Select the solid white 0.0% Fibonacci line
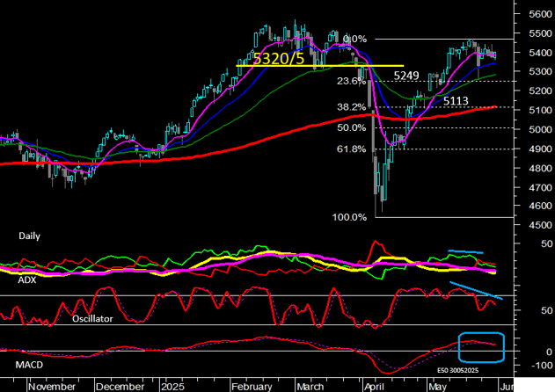555x392 pixels. [444, 39]
